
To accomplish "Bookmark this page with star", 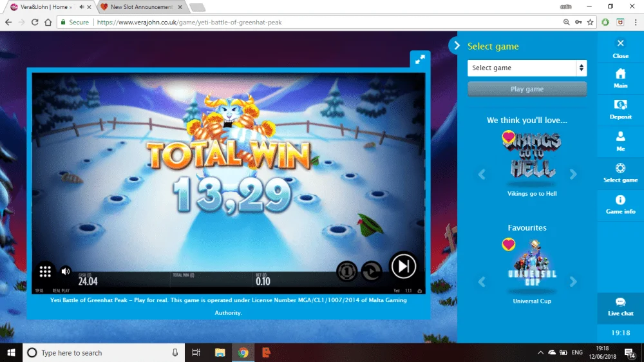I will [x=590, y=22].
